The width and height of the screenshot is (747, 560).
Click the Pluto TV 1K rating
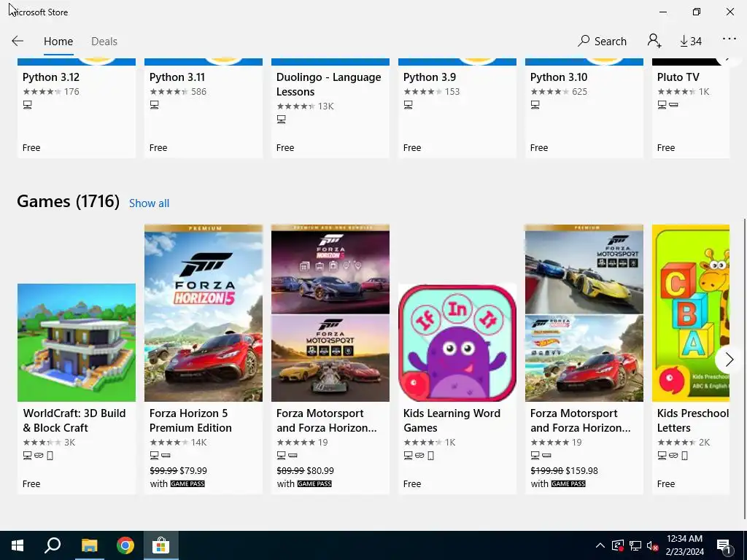point(683,91)
